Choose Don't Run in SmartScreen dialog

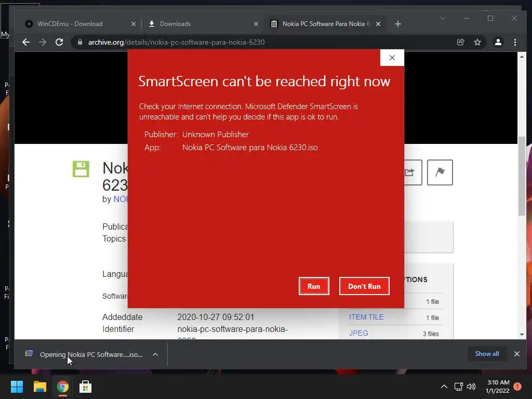click(x=364, y=286)
